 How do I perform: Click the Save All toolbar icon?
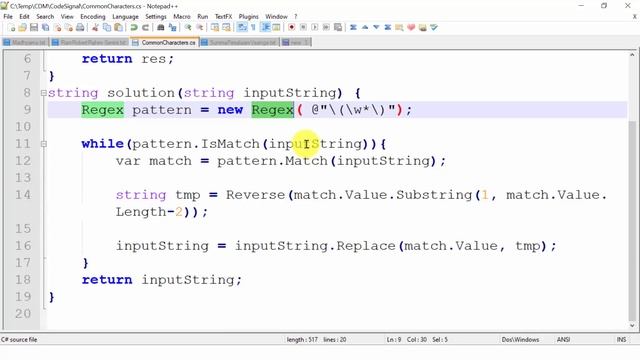[x=45, y=28]
